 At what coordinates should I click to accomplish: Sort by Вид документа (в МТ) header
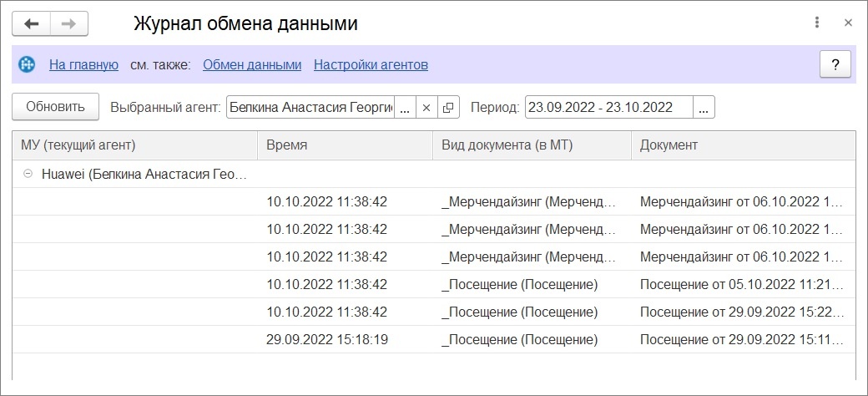coord(532,145)
